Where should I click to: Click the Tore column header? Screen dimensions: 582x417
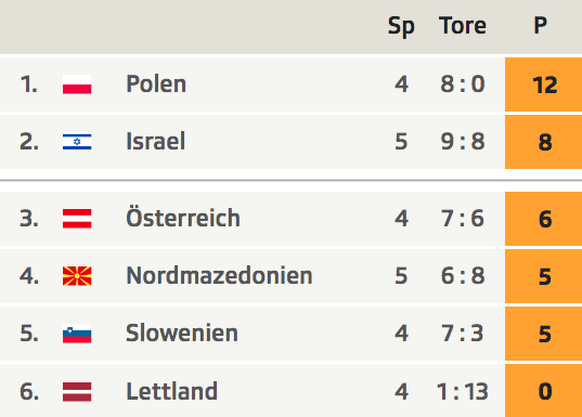click(462, 26)
